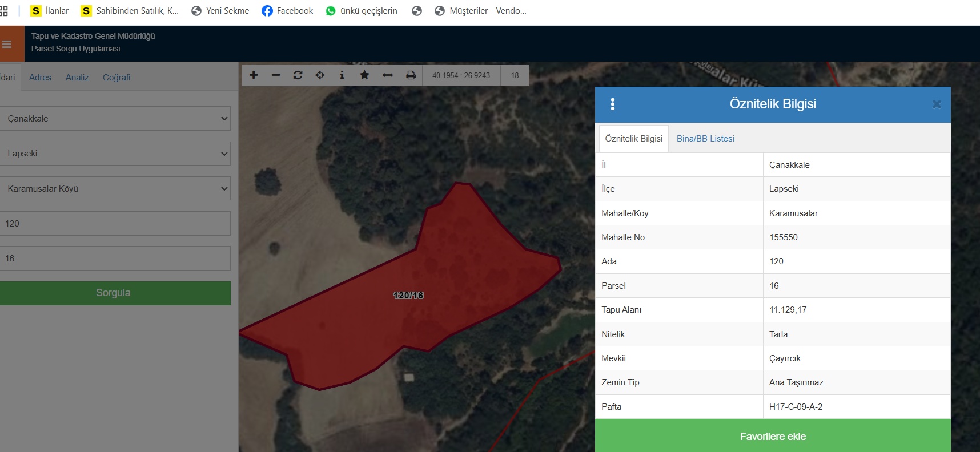The image size is (980, 452).
Task: Open the İlanlar bookmark
Action: 50,11
